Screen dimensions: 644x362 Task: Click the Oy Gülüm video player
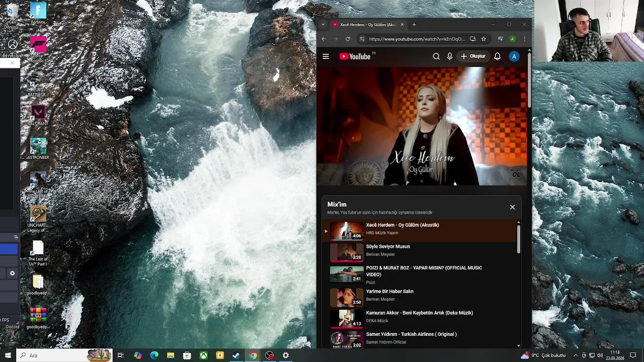tap(422, 126)
